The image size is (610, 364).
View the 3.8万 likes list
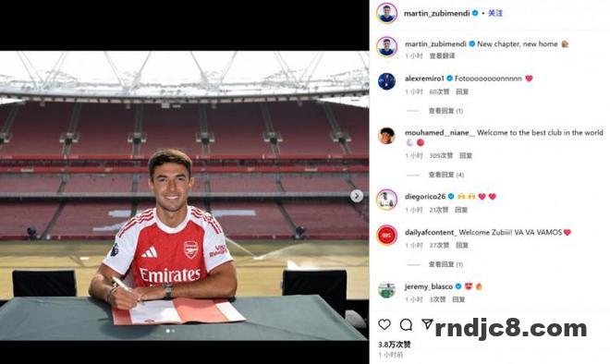[x=394, y=345]
